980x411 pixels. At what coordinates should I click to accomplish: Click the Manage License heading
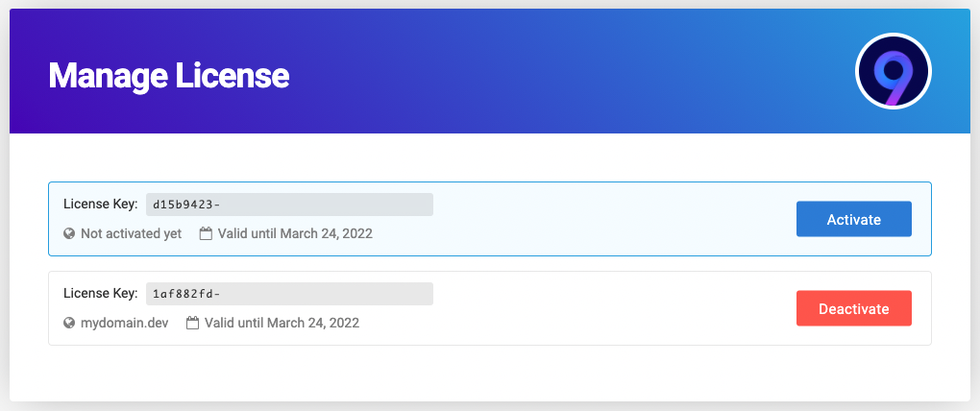(x=169, y=75)
